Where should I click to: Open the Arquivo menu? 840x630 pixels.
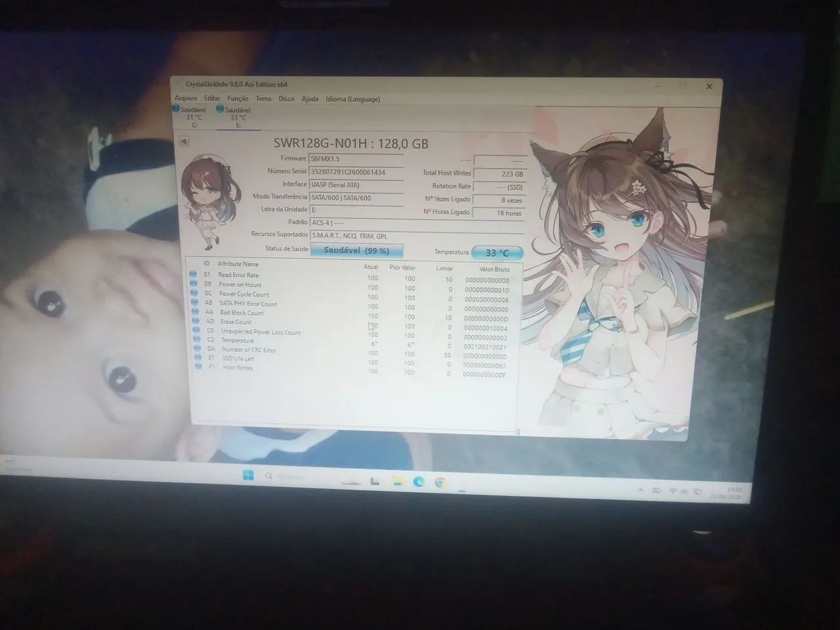point(186,98)
